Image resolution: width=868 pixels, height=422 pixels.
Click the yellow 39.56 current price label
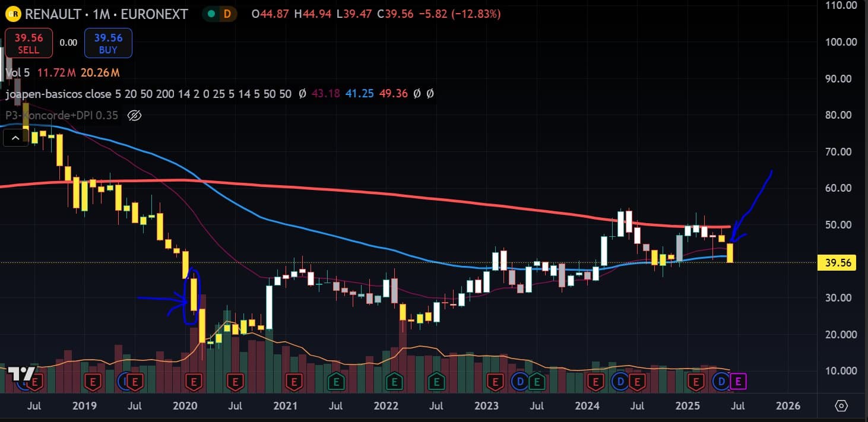[837, 262]
